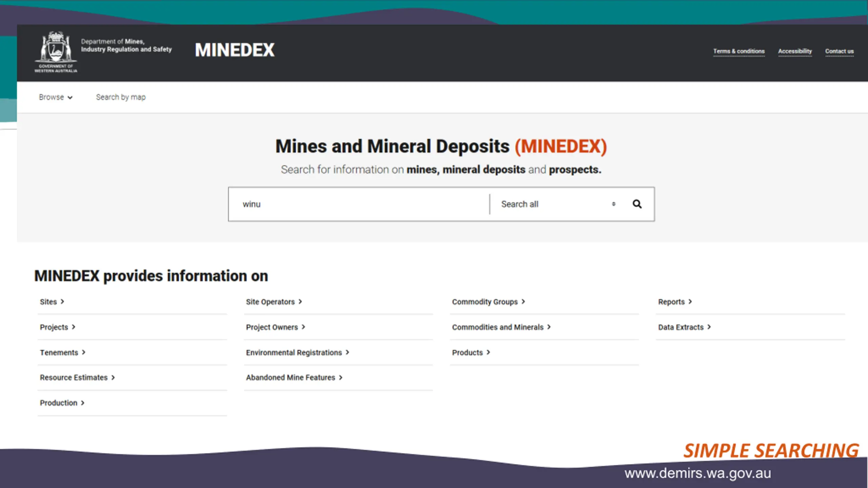
Task: Click the search field containing winu
Action: 359,204
